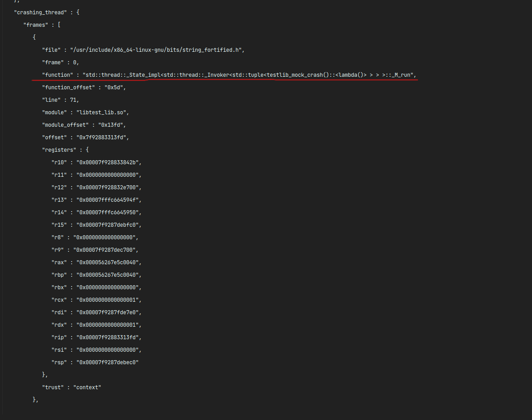Screen dimensions: 532x420
Task: Select the string_fortified.h file path
Action: (156, 50)
